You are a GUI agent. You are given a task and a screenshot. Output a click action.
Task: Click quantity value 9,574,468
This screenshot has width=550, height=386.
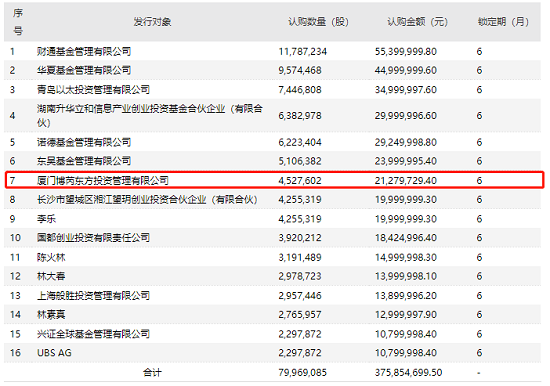click(300, 70)
